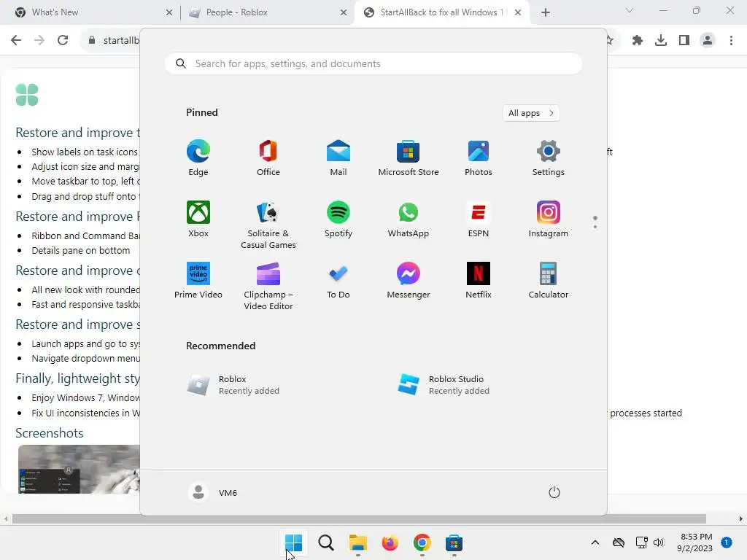
Task: Launch Prime Video app
Action: 198,281
